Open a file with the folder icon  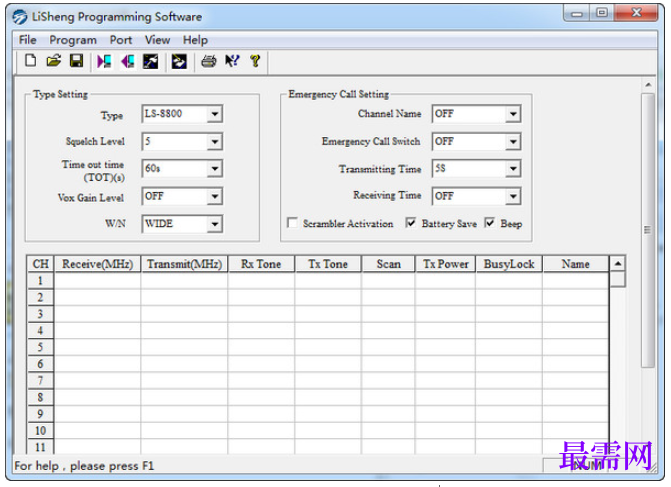pyautogui.click(x=53, y=61)
